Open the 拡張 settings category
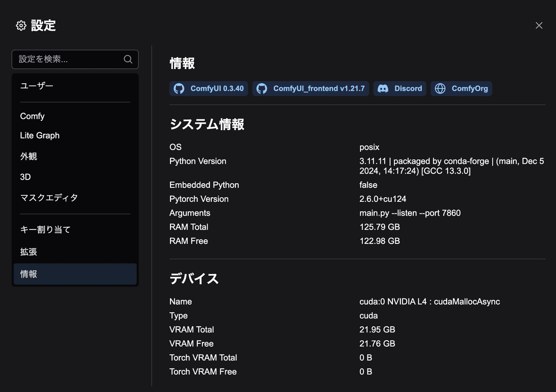 pyautogui.click(x=75, y=252)
